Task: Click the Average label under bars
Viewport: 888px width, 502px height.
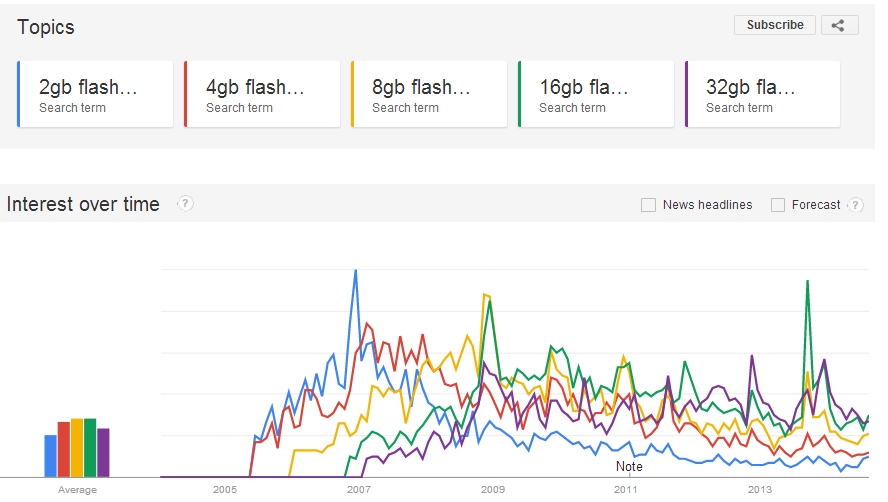Action: coord(77,490)
